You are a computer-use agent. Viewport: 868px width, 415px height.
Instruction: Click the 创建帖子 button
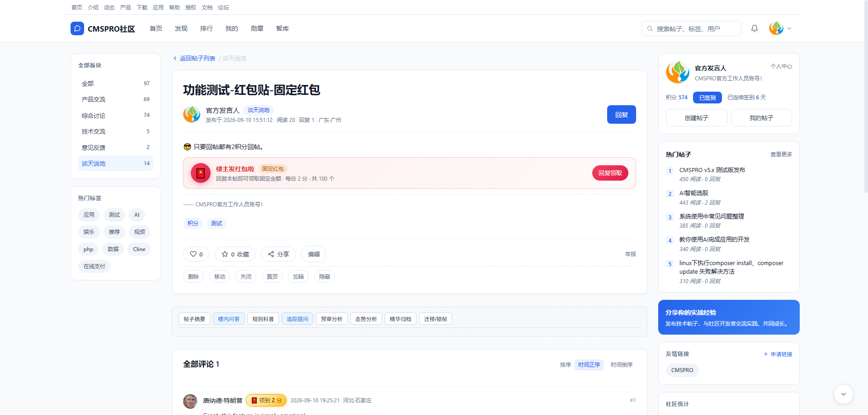[697, 118]
